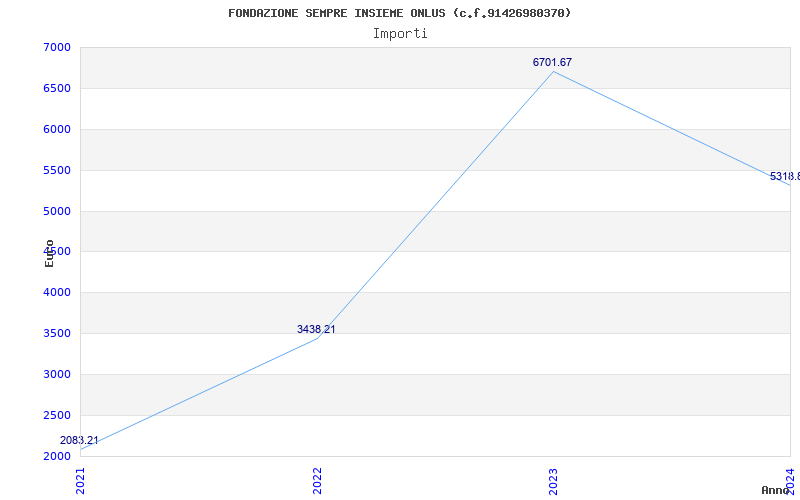This screenshot has width=800, height=500.
Task: Click the 2500 y-axis tick label
Action: tap(57, 415)
